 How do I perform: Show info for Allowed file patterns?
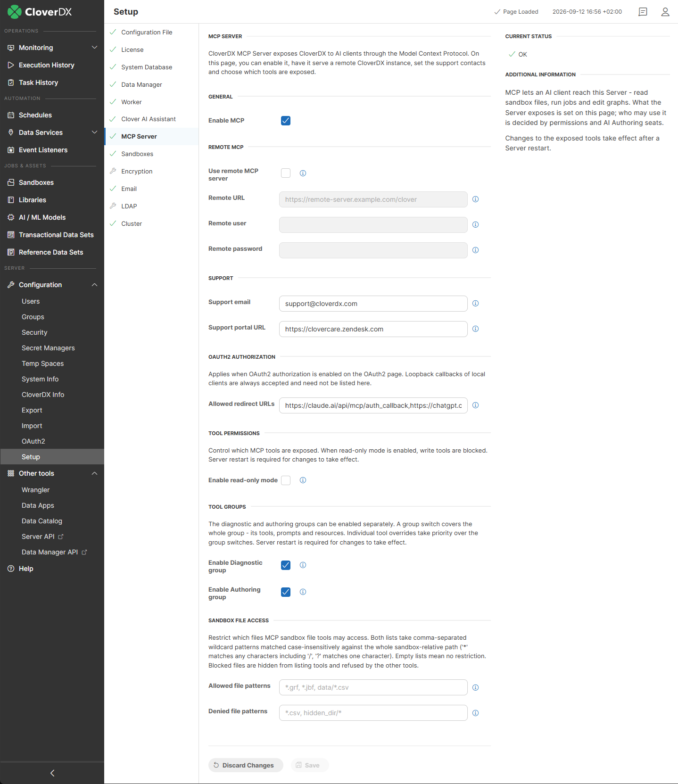(x=475, y=688)
